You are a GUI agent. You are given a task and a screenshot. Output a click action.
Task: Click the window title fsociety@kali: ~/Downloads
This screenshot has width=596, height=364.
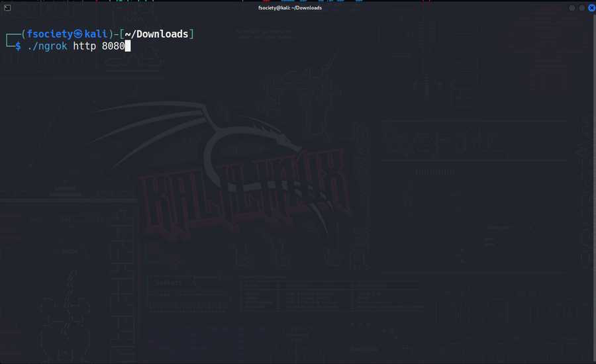click(290, 7)
